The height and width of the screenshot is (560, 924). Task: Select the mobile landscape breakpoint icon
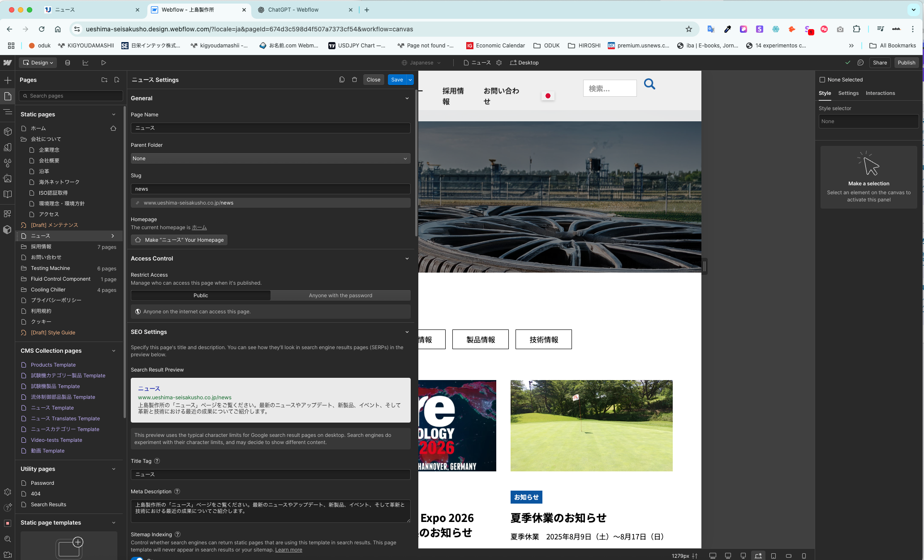789,556
